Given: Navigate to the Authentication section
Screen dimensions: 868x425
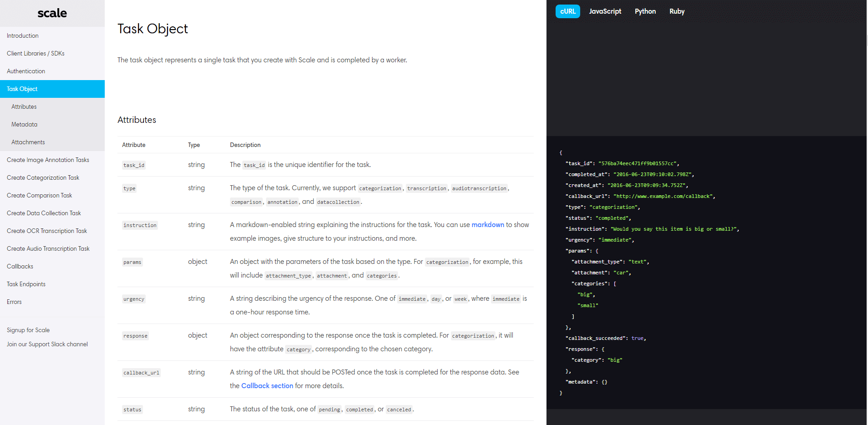Looking at the screenshot, I should [x=26, y=71].
